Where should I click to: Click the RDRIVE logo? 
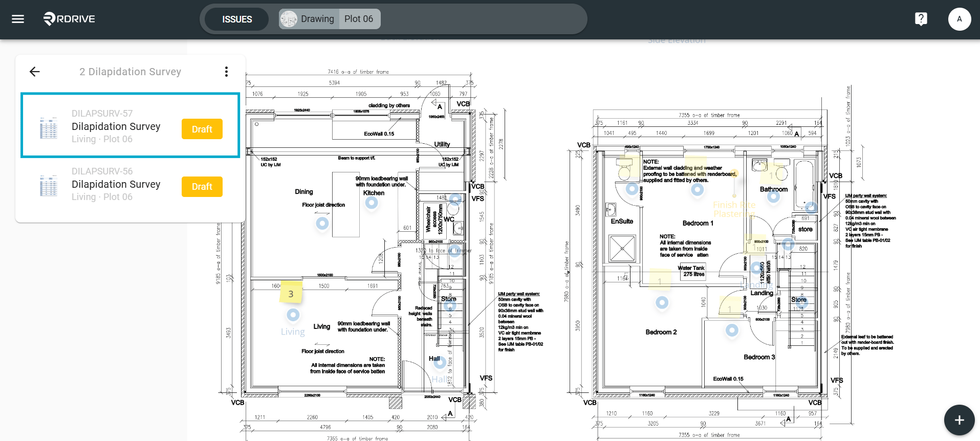(x=69, y=19)
